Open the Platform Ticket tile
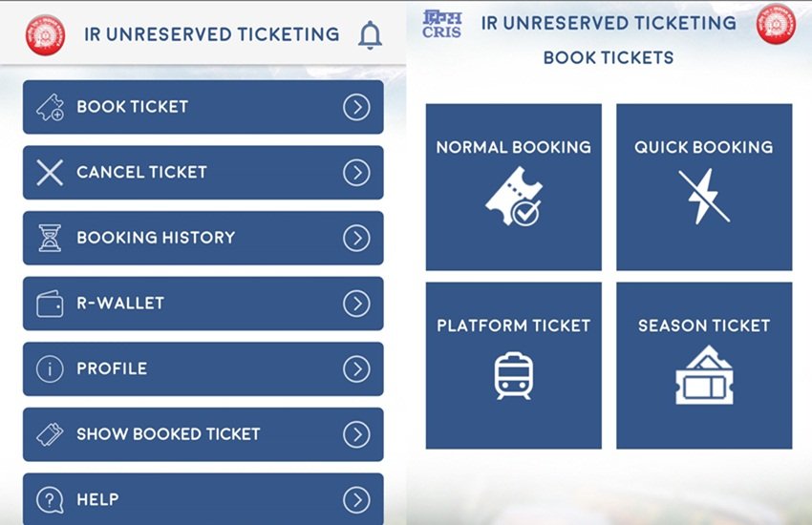 click(514, 366)
